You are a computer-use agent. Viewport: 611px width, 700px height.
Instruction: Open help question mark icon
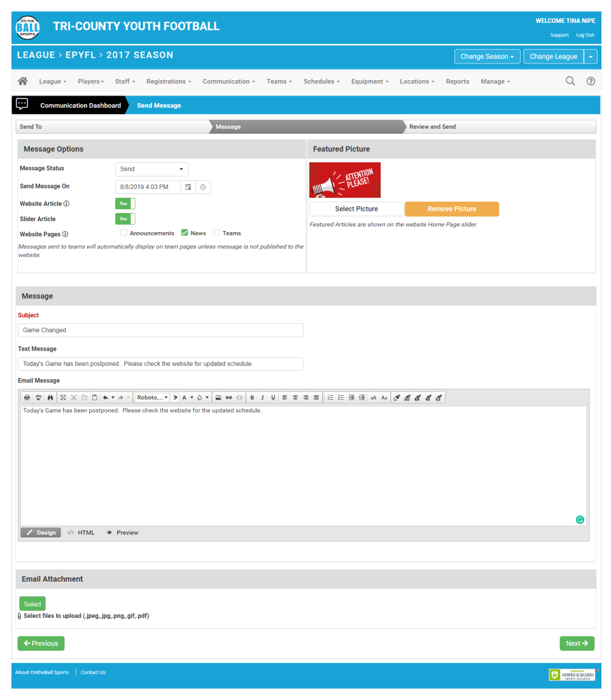point(591,81)
